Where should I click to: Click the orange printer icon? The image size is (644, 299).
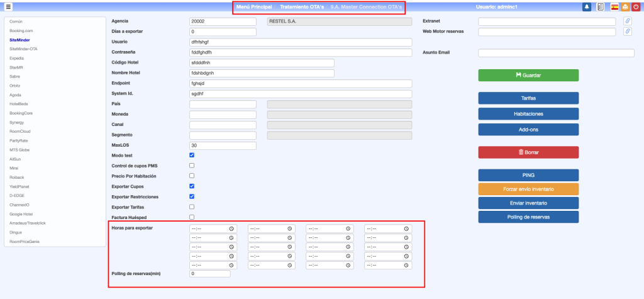click(x=625, y=7)
